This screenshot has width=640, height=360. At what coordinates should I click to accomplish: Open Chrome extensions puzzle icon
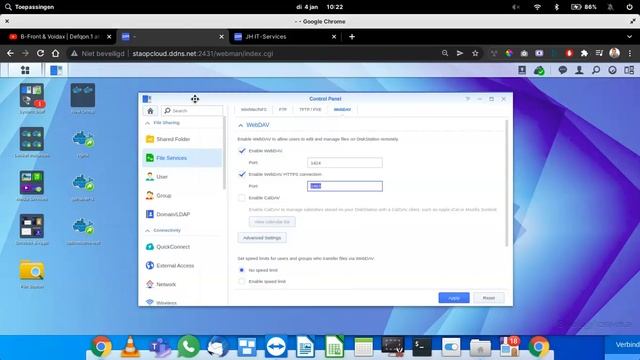pos(584,53)
